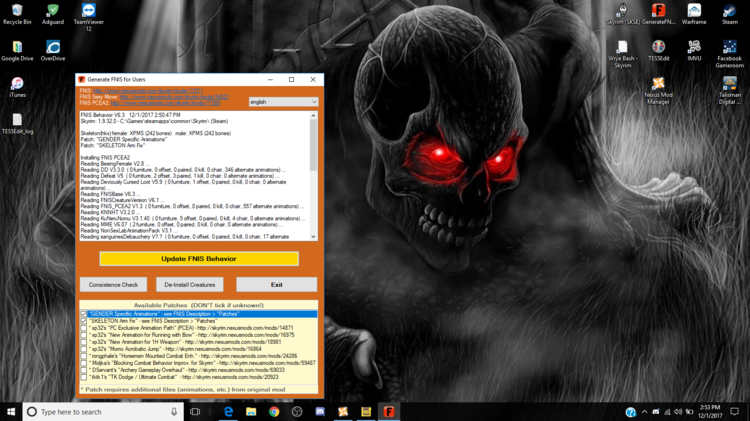Click the Exit button in FNIS
The width and height of the screenshot is (750, 421).
pyautogui.click(x=276, y=285)
